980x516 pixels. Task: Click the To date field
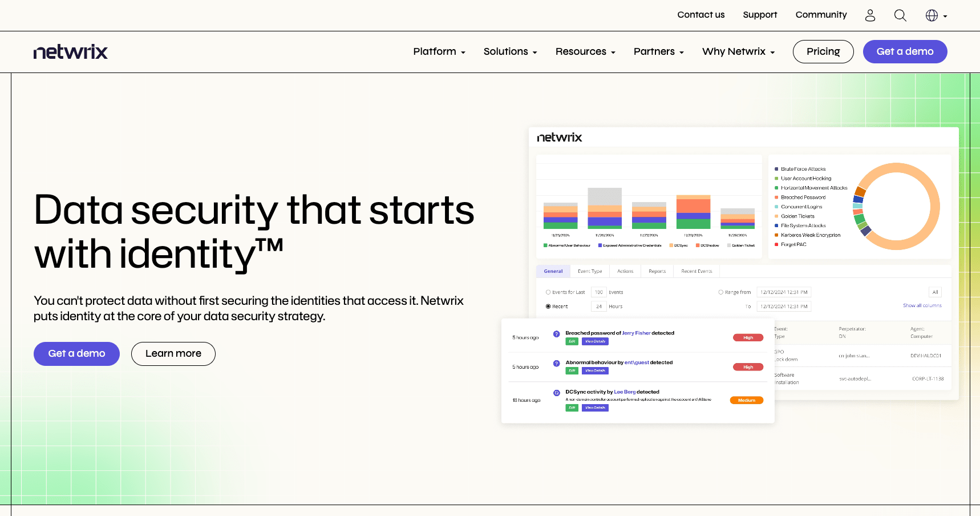click(x=784, y=307)
